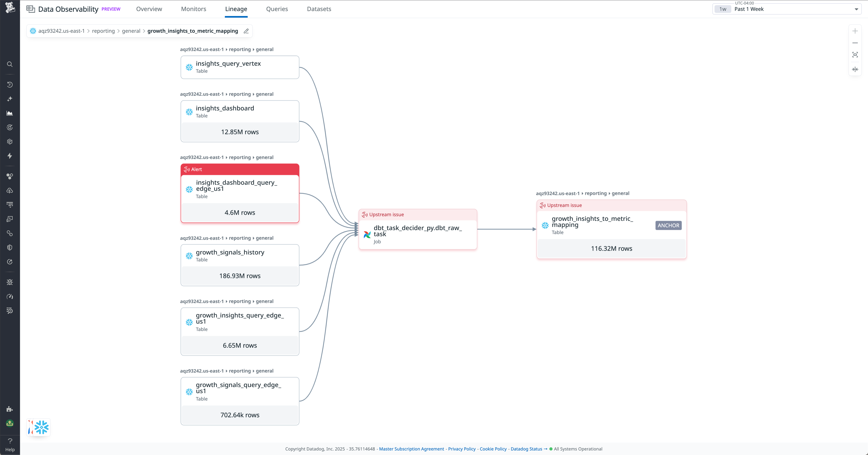Open Integrations via the puzzle piece icon
The width and height of the screenshot is (868, 455).
(x=10, y=409)
